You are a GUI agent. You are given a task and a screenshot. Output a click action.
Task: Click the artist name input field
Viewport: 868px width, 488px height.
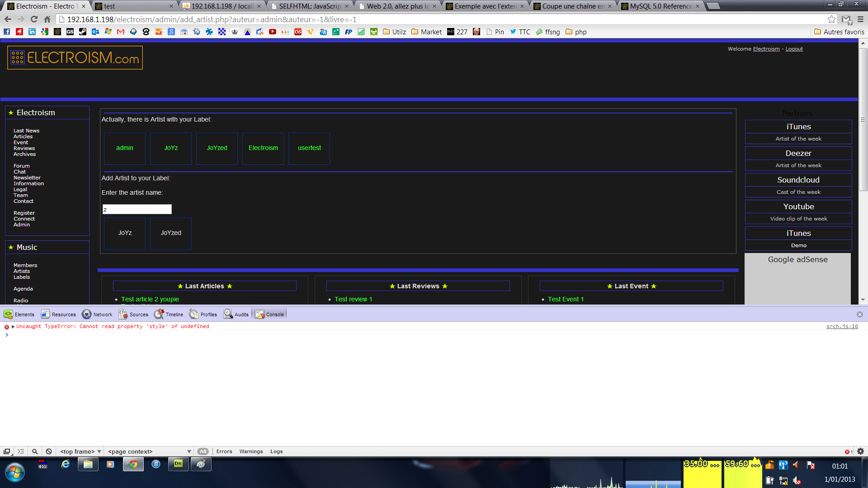tap(137, 209)
